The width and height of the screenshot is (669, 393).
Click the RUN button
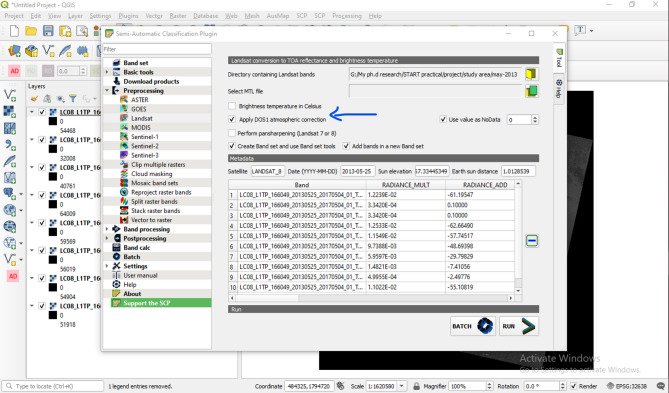point(519,326)
